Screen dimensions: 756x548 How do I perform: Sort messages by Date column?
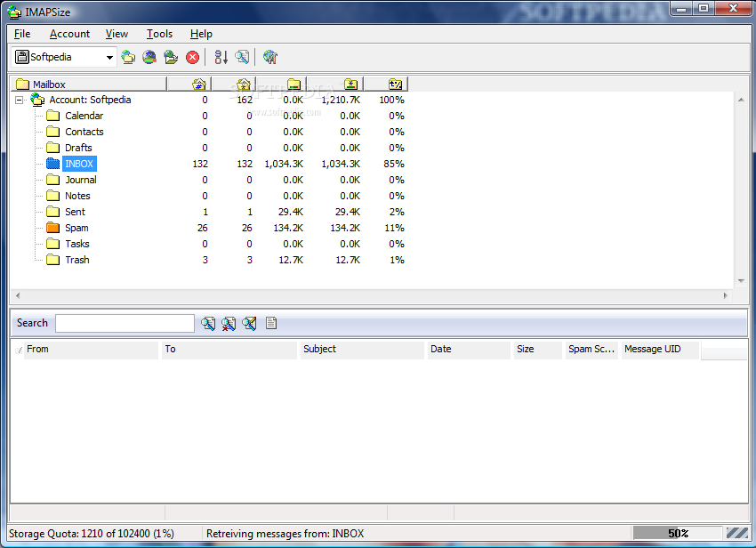(x=469, y=350)
